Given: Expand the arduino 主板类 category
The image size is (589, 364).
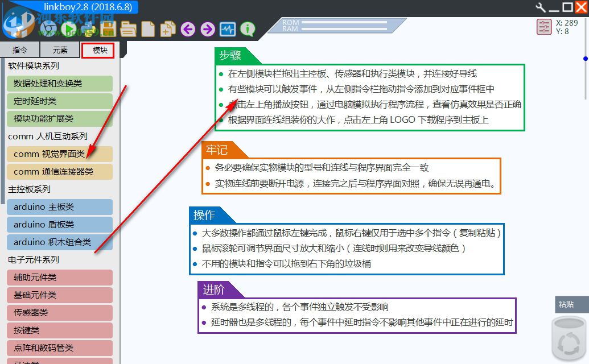Looking at the screenshot, I should [x=59, y=207].
